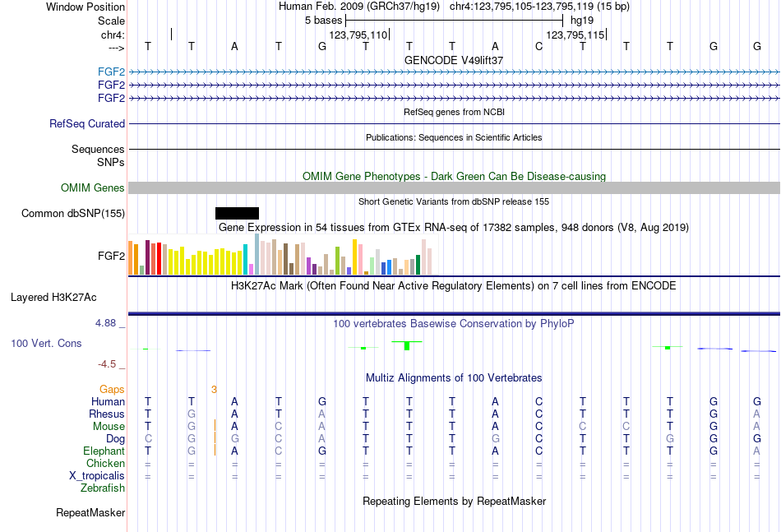Click the Window Position label
The height and width of the screenshot is (532, 781).
pos(85,7)
